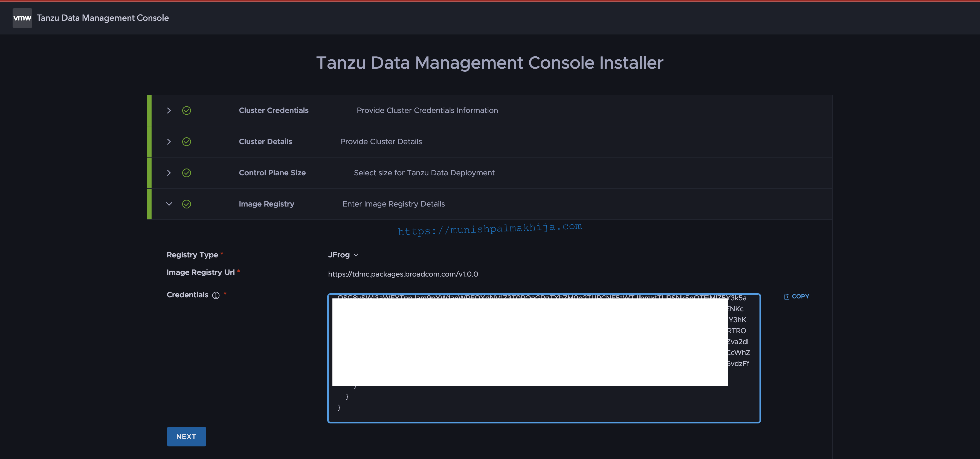The image size is (980, 459).
Task: Click the Control Plane Size success check icon
Action: pos(186,173)
